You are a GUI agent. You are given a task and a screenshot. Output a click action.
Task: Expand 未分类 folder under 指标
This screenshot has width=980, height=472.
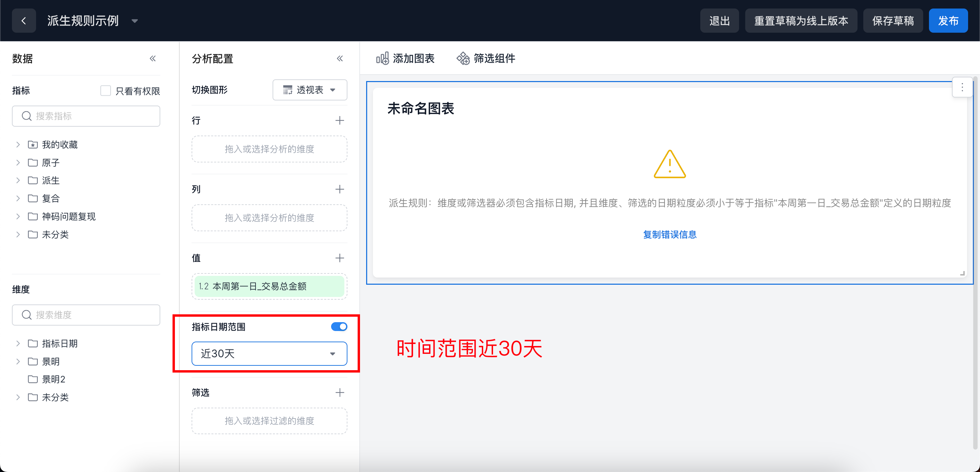point(18,235)
